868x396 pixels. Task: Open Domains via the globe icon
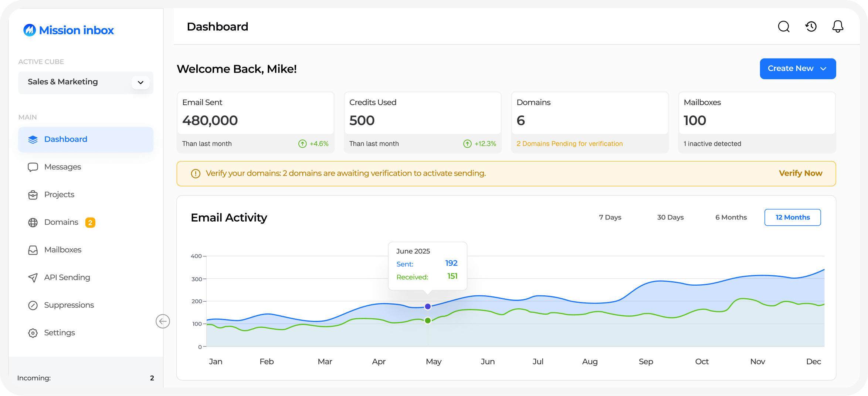(x=33, y=222)
